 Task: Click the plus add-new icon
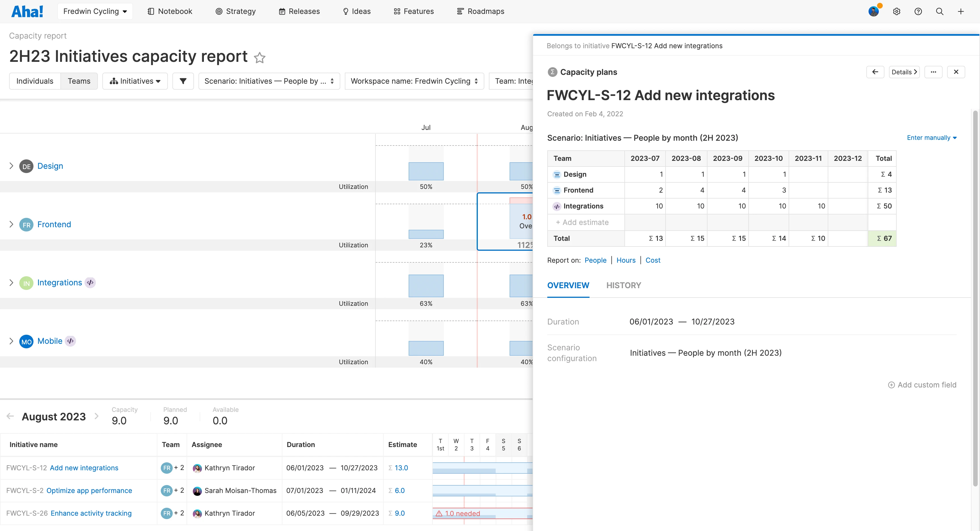(x=961, y=11)
